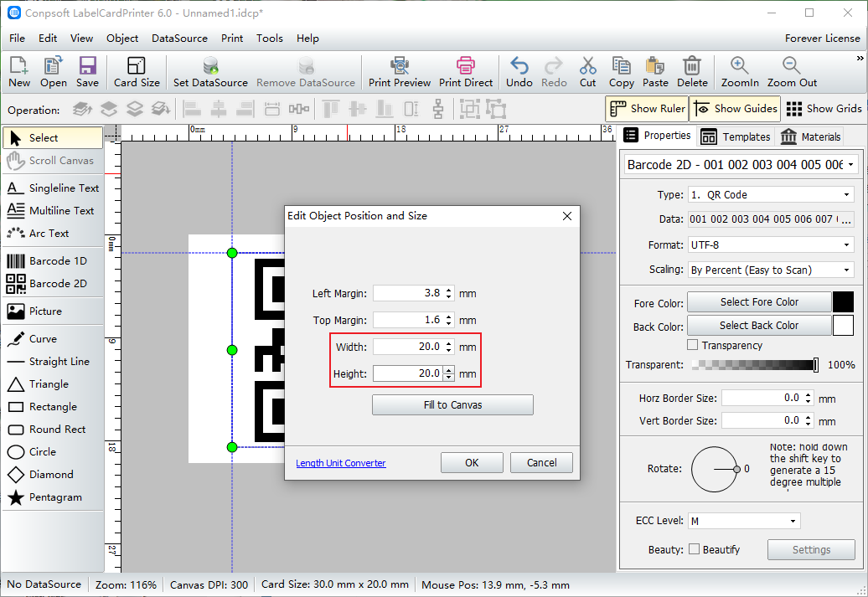868x597 pixels.
Task: Open the barcode Type dropdown
Action: tap(771, 195)
